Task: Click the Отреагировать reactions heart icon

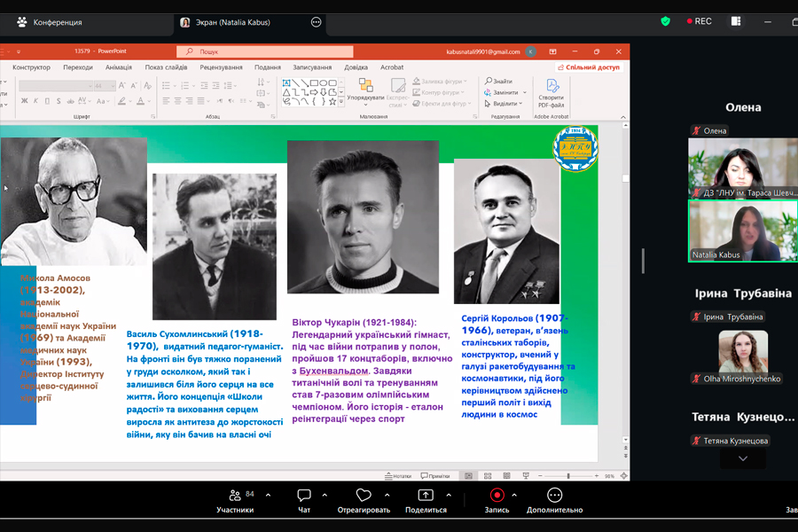Action: (x=364, y=496)
